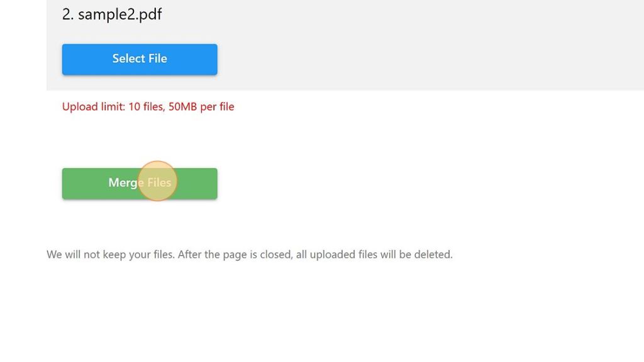Click the orange highlight circle on Merge Files
Image resolution: width=644 pixels, height=362 pixels.
[x=157, y=180]
